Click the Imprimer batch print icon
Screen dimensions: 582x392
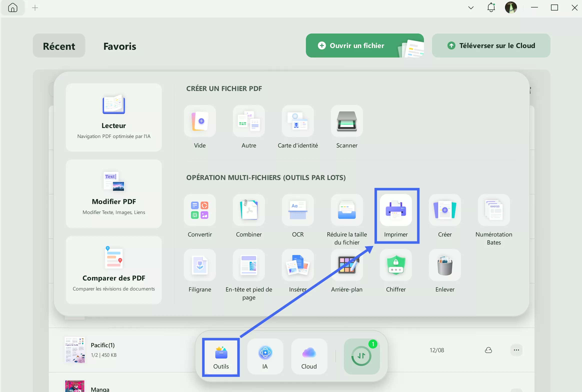click(x=396, y=210)
